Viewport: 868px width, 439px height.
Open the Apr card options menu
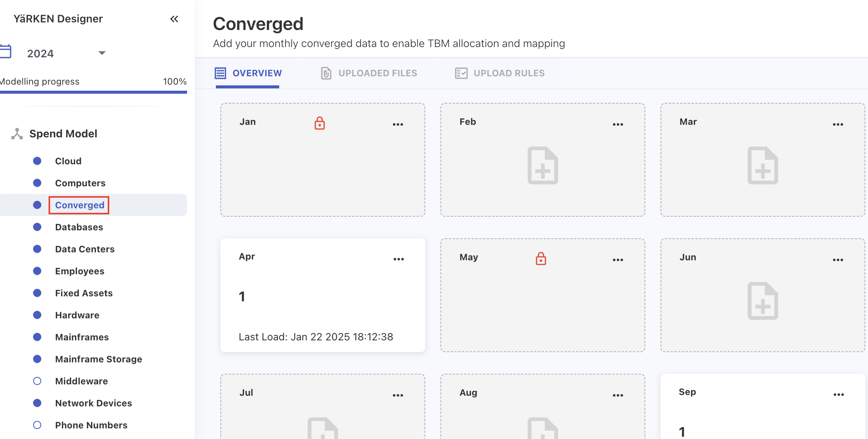coord(399,259)
